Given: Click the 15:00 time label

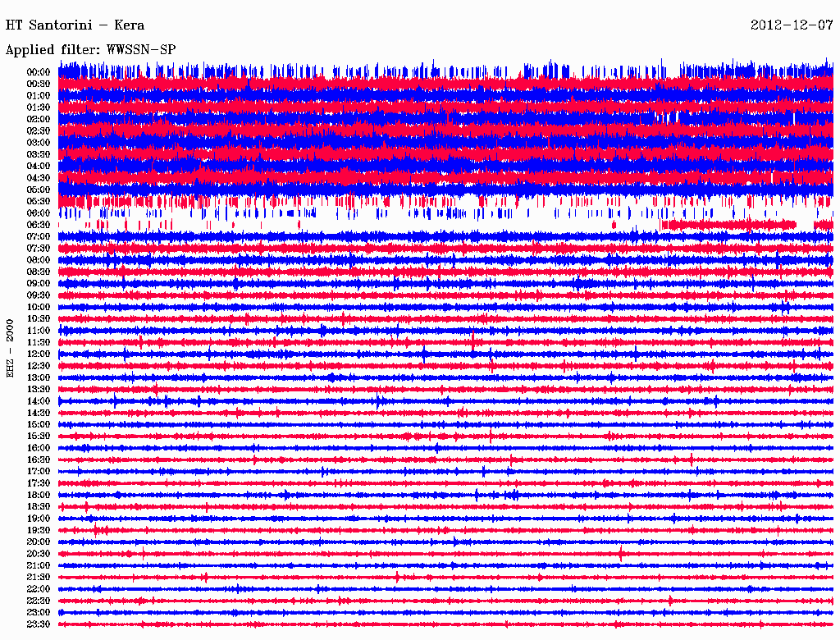Looking at the screenshot, I should (39, 424).
